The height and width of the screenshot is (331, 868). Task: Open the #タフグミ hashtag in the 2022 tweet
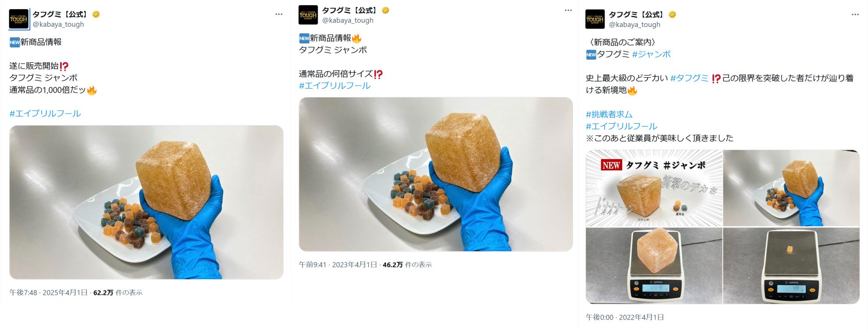coord(689,78)
